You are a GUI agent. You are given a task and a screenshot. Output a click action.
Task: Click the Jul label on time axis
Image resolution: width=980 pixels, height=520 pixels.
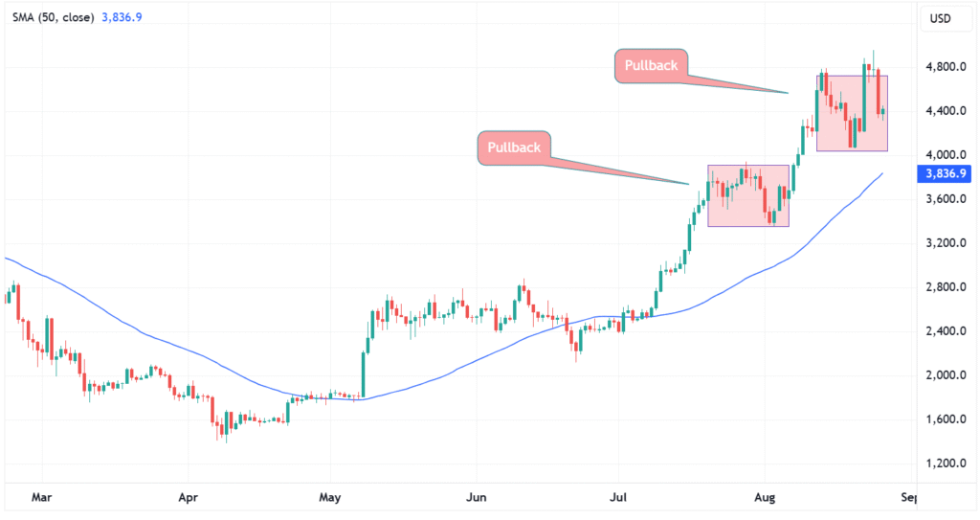[x=618, y=499]
